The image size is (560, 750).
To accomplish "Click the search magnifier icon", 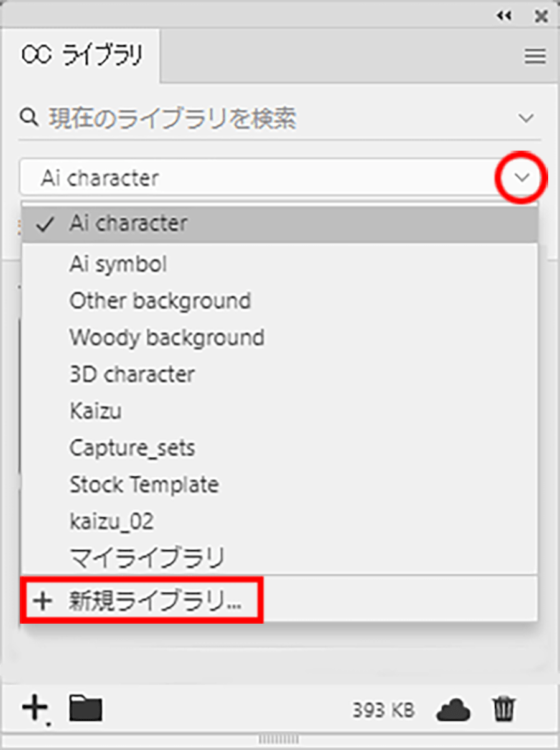I will [29, 118].
